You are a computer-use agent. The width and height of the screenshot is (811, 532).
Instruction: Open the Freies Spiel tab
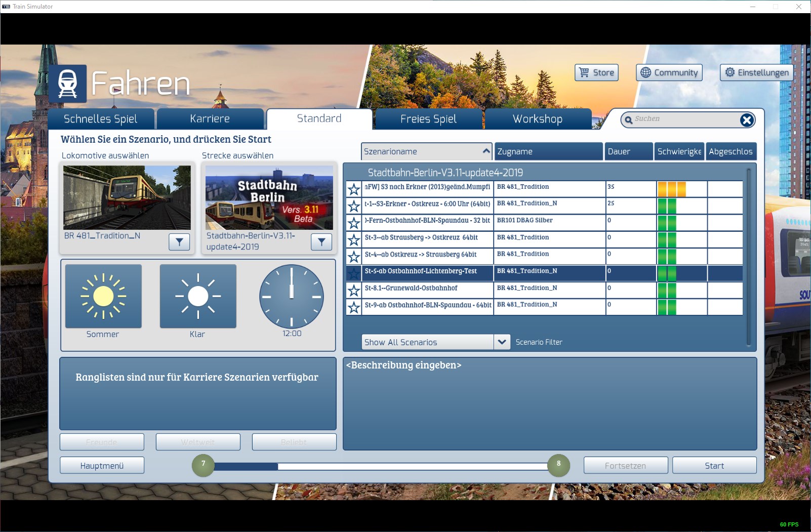point(428,119)
